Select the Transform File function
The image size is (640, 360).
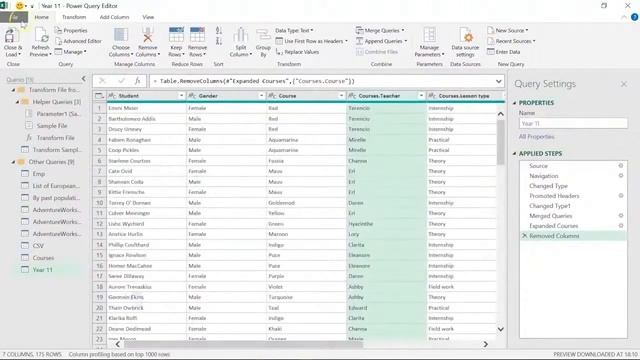[x=56, y=138]
